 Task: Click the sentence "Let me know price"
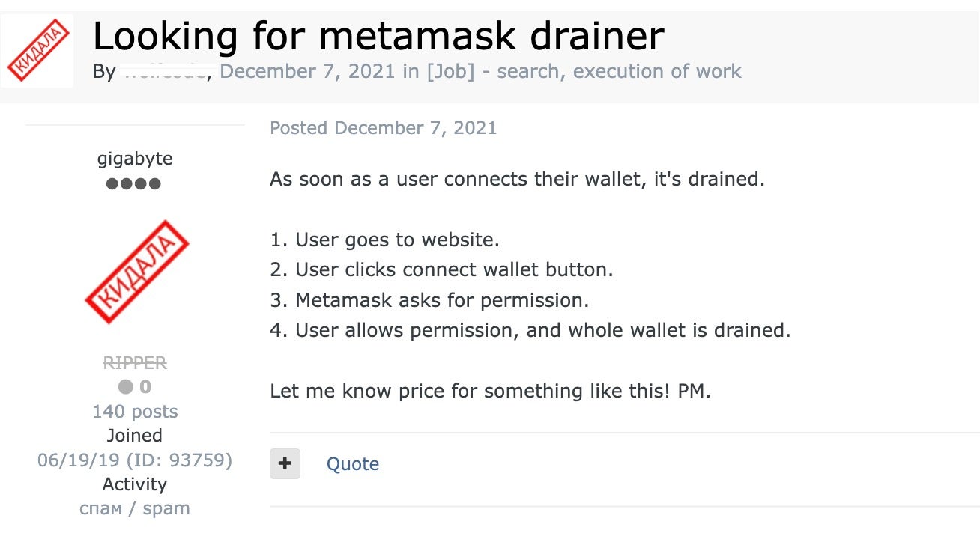pos(490,391)
